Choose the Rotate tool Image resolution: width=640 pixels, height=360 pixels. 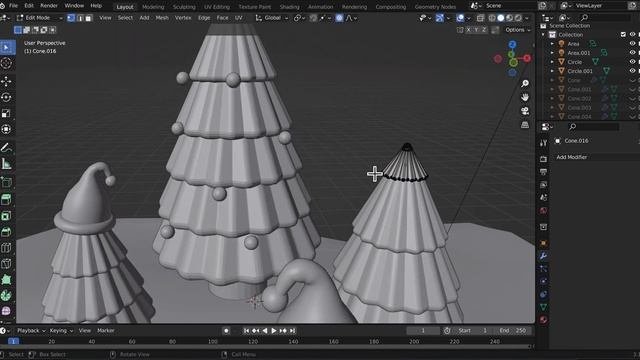6,97
